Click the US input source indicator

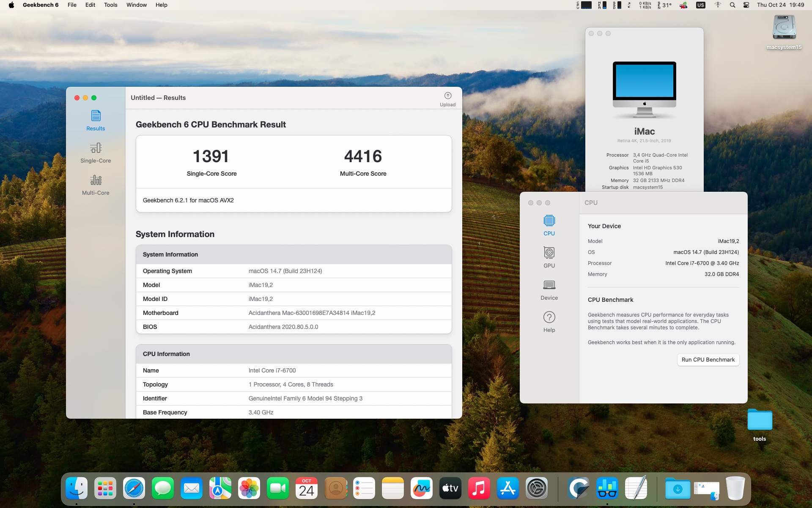(700, 5)
